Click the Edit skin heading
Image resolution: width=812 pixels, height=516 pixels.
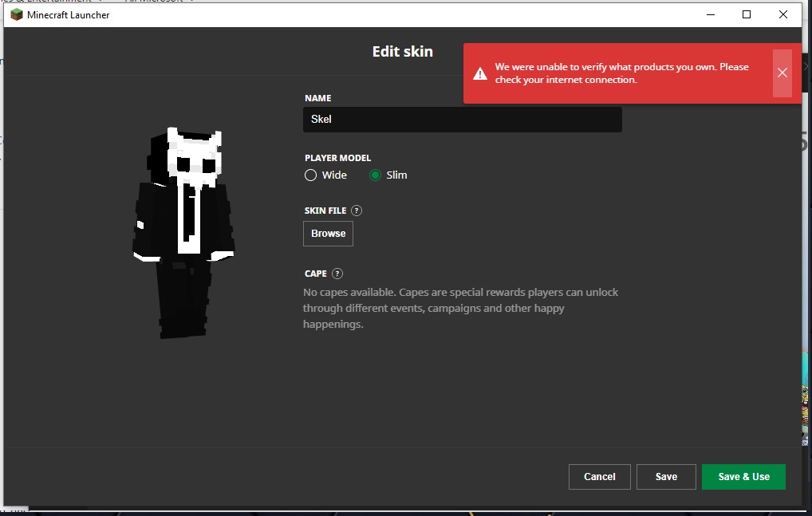click(x=402, y=51)
